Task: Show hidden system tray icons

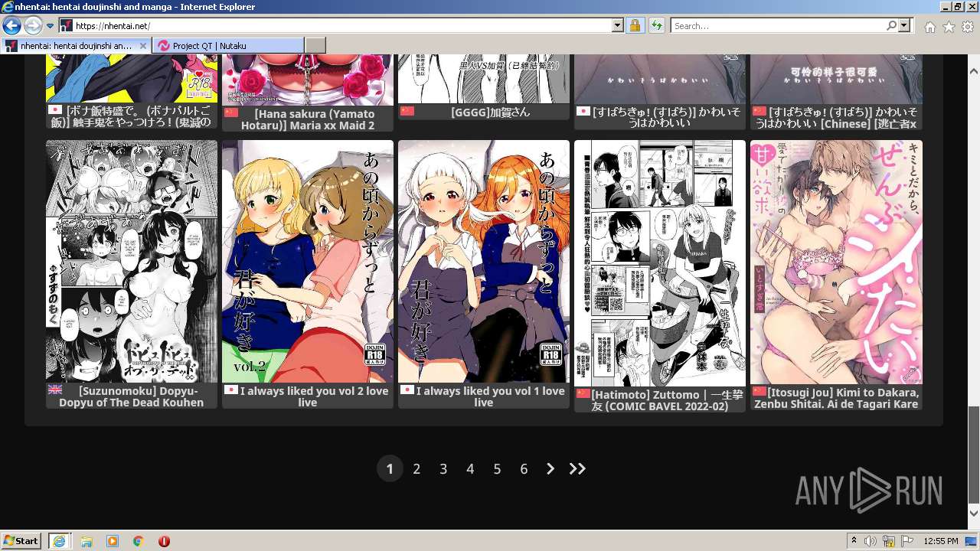Action: click(854, 541)
